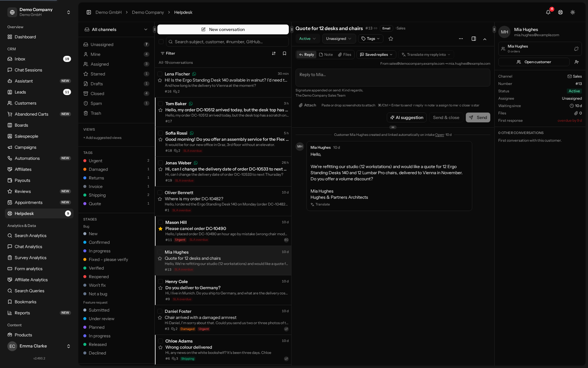Open the Closed conversations folder
588x368 pixels.
tap(116, 94)
